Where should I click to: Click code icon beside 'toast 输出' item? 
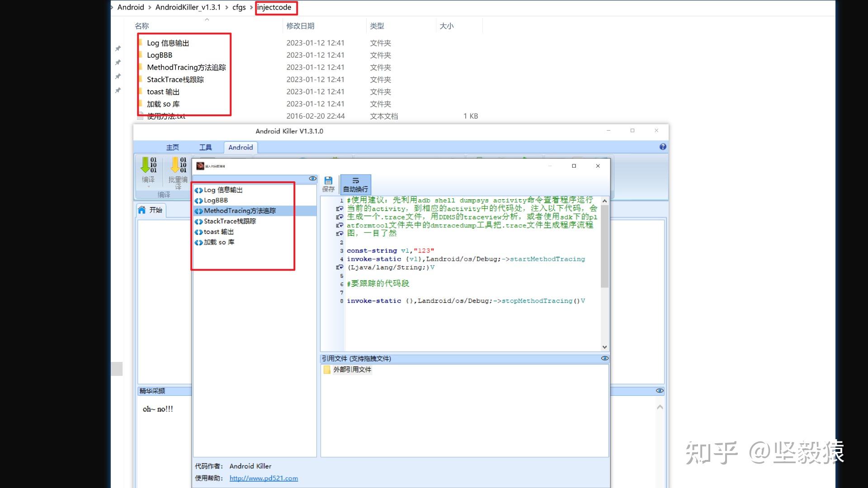point(198,232)
